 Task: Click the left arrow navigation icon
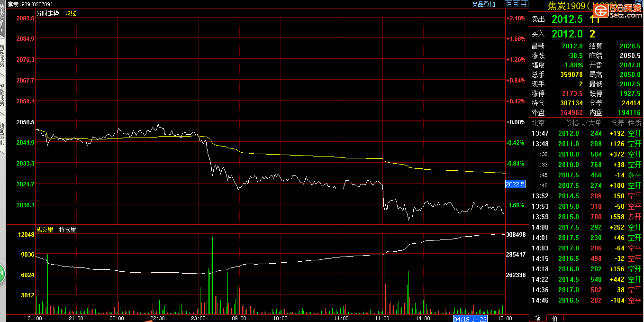[x=508, y=4]
